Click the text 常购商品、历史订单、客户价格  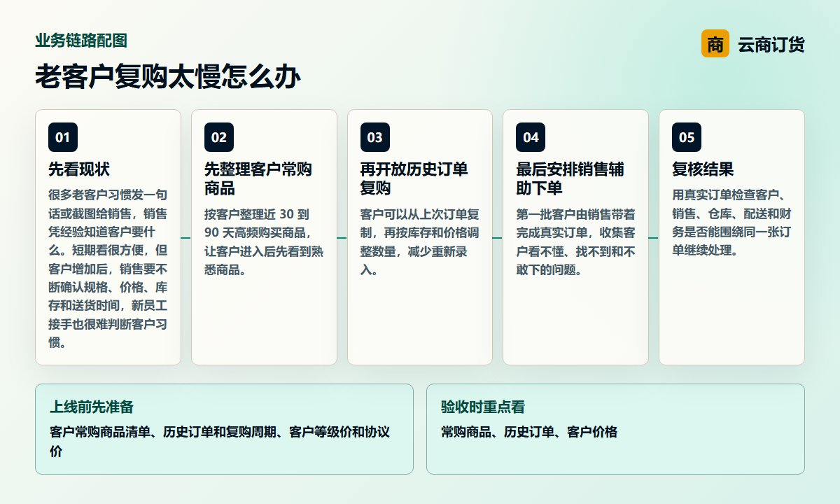[529, 432]
